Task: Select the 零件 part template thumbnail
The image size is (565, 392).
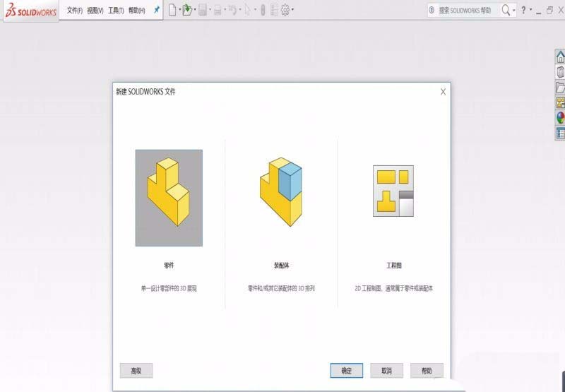Action: pyautogui.click(x=169, y=198)
